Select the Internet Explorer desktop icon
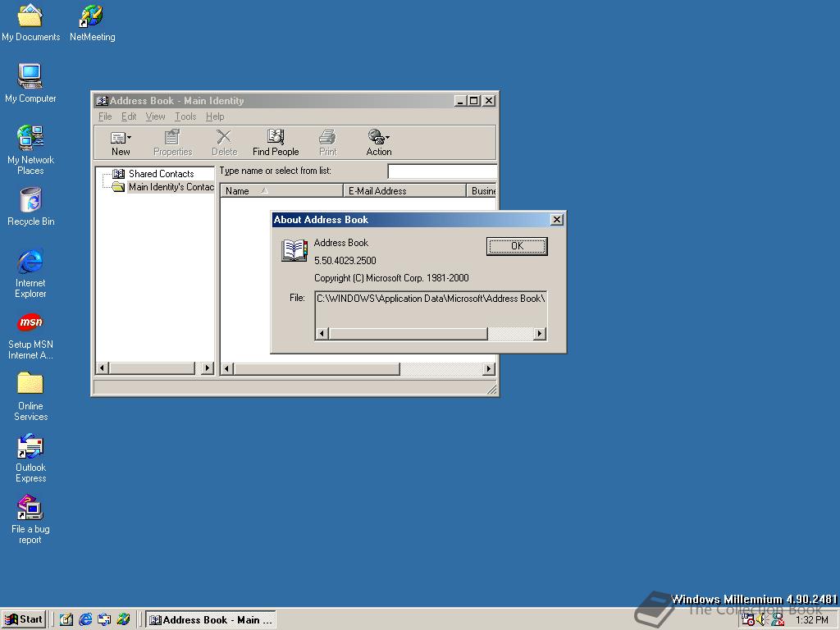Screen dimensions: 840x630 (x=30, y=273)
